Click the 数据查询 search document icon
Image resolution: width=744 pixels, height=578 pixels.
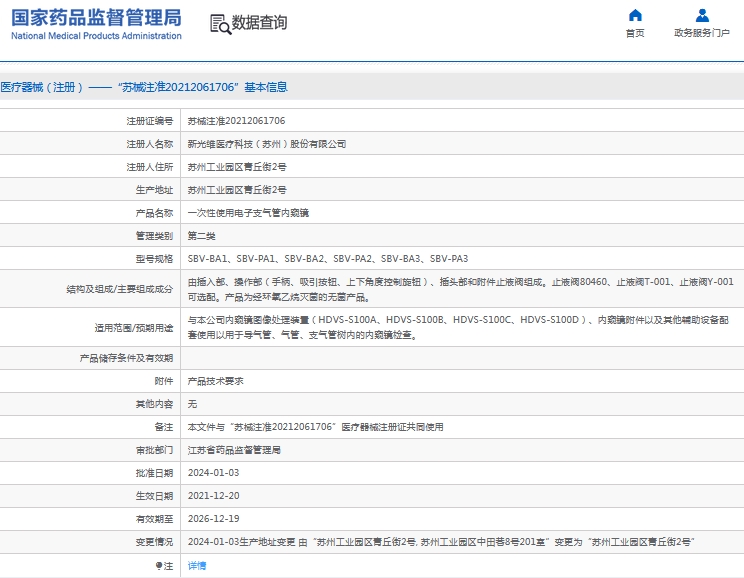pyautogui.click(x=221, y=25)
